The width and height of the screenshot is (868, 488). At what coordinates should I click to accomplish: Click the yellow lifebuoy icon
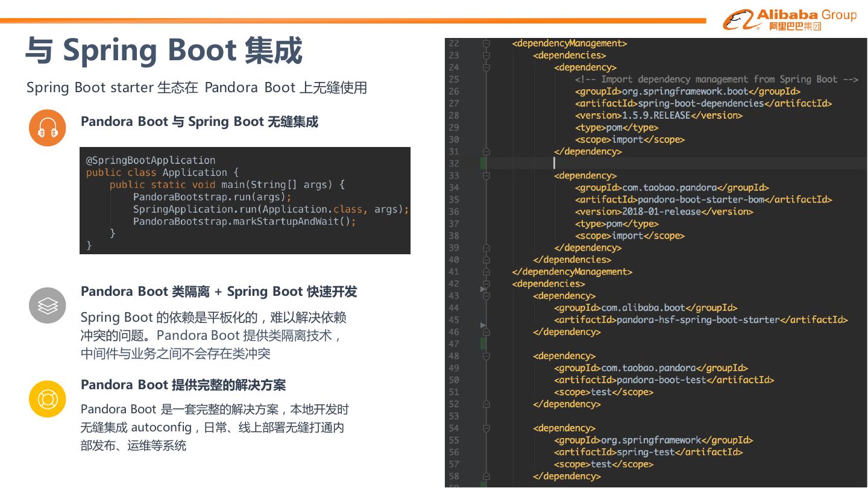point(48,399)
